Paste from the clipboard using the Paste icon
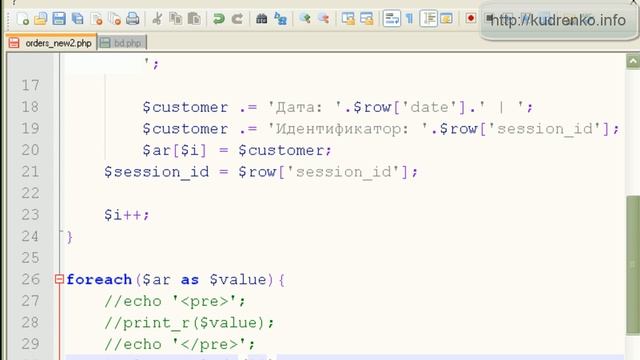Screen dimensions: 640x360 [194, 19]
